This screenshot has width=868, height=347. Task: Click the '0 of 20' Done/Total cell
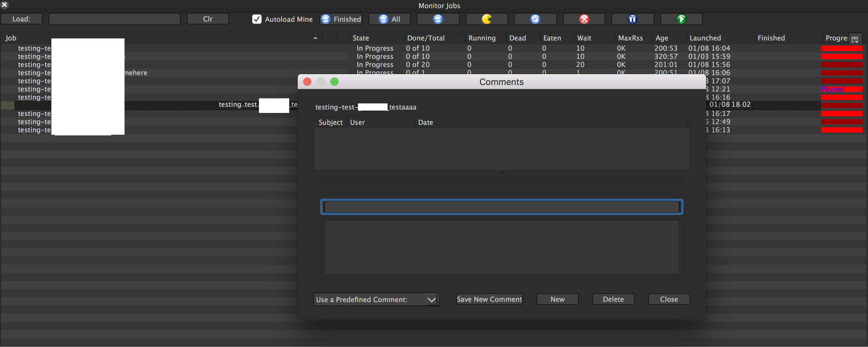pyautogui.click(x=417, y=65)
